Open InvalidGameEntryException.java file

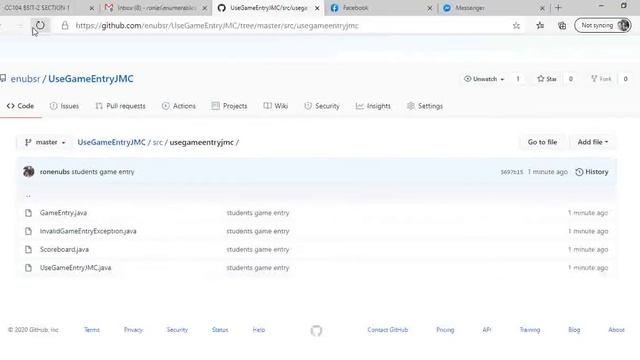click(88, 231)
